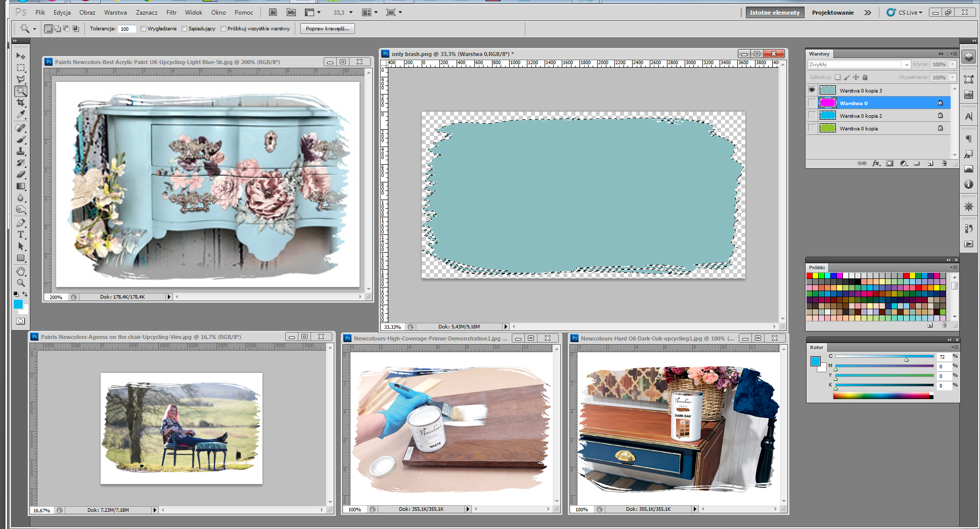The width and height of the screenshot is (980, 529).
Task: Delete layer with the trash icon
Action: pos(944,163)
